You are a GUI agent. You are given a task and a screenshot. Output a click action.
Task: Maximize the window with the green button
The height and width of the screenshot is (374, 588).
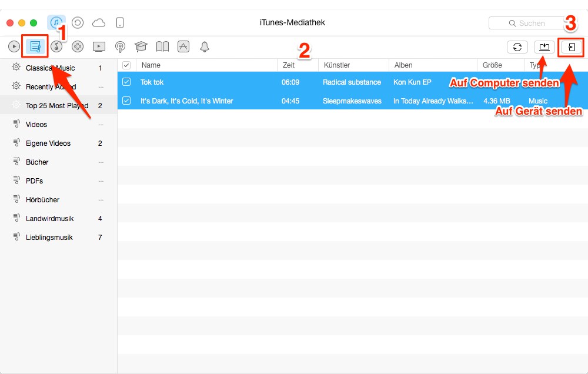point(34,23)
